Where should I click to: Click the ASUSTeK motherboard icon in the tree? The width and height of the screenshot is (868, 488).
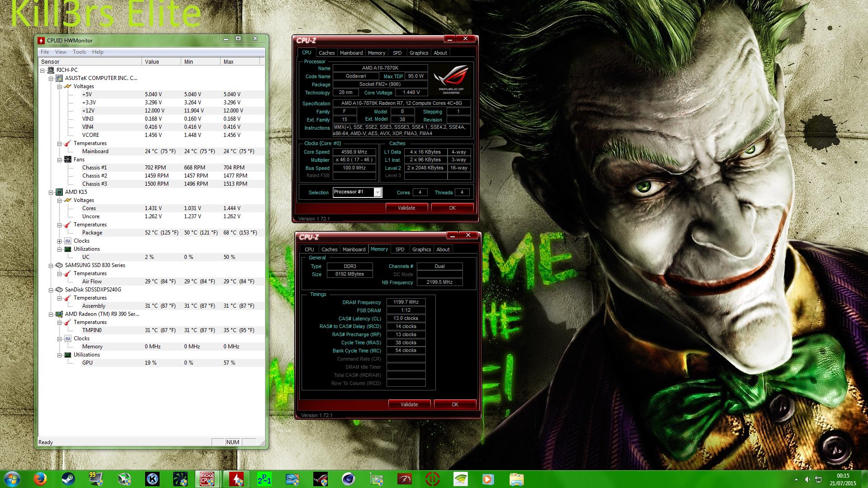tap(59, 78)
